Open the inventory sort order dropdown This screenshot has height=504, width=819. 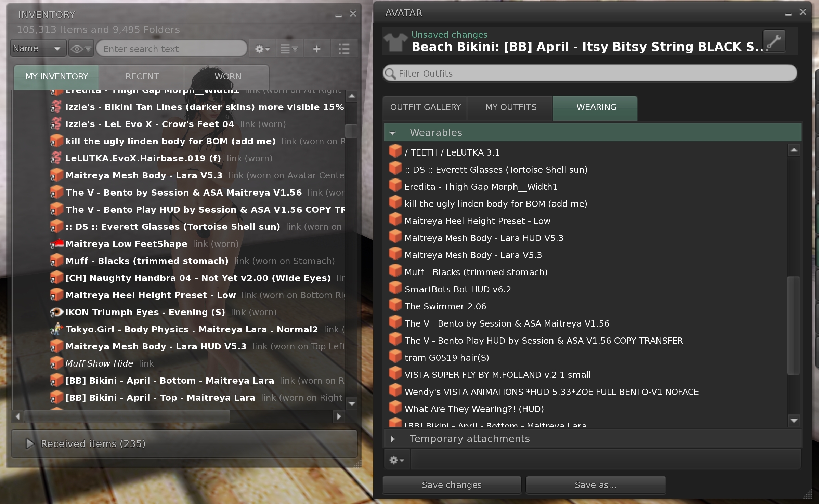pyautogui.click(x=289, y=49)
